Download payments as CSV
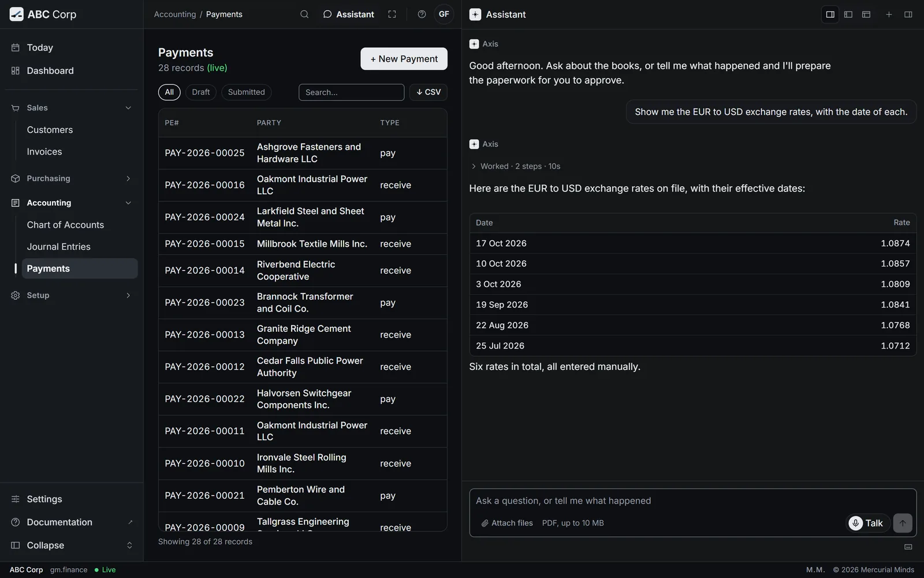Screen dimensions: 924x578 429,92
